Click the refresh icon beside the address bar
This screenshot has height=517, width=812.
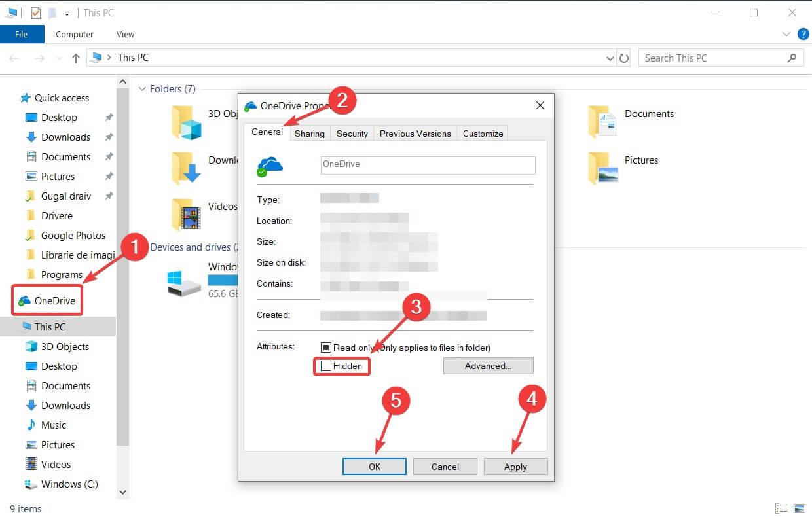click(x=623, y=58)
